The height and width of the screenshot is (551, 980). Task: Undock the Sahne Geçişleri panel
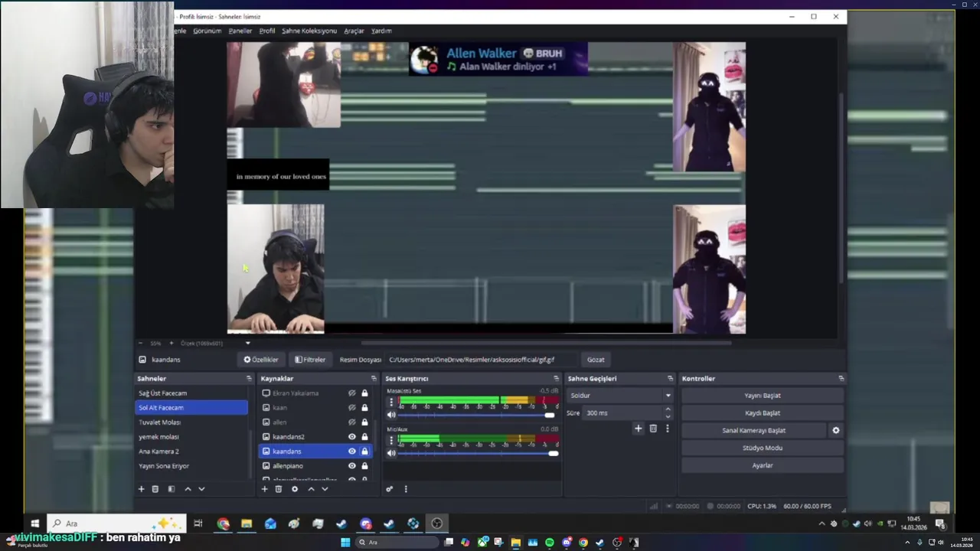[670, 379]
